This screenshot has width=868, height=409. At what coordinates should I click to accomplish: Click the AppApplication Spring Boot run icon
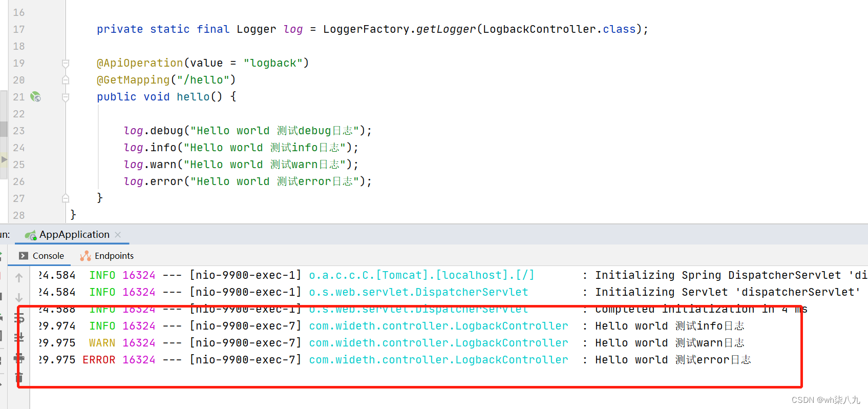(31, 235)
